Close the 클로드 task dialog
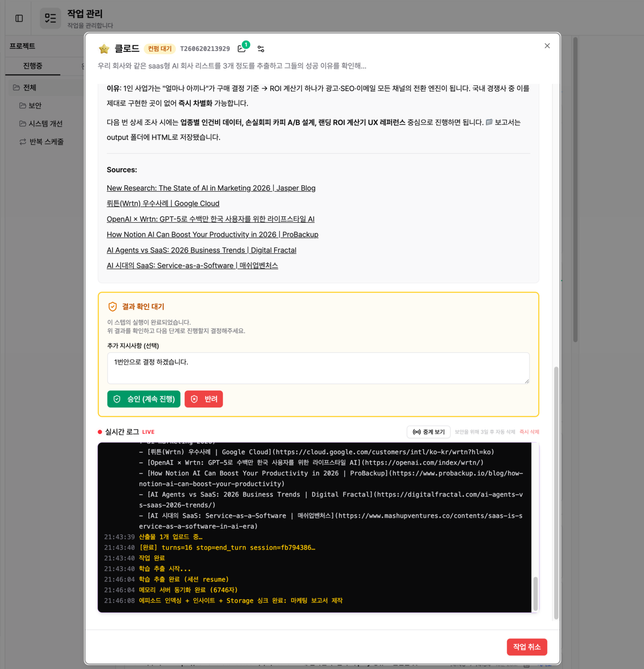 547,46
